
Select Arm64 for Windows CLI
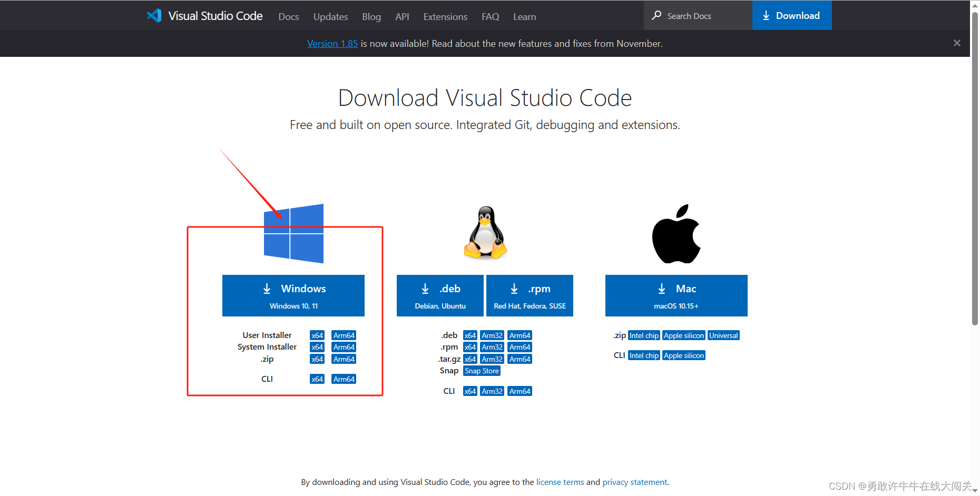click(344, 379)
